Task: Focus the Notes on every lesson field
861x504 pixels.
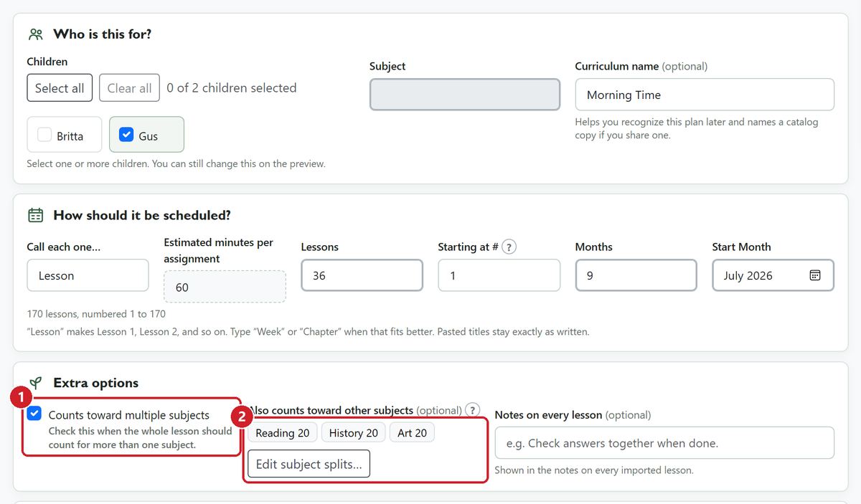Action: point(664,443)
